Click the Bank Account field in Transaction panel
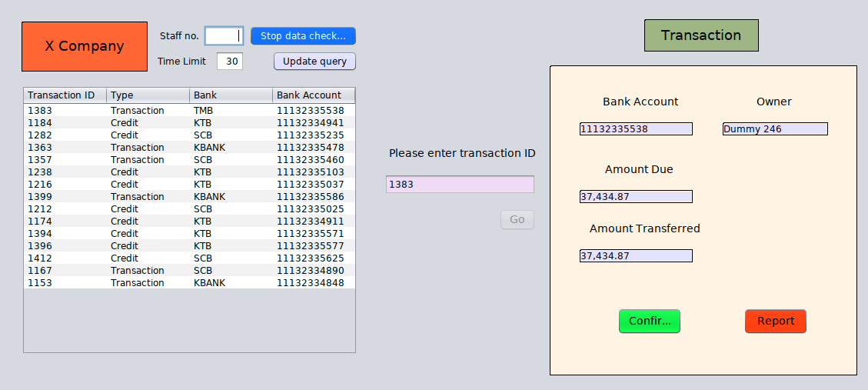 (636, 129)
